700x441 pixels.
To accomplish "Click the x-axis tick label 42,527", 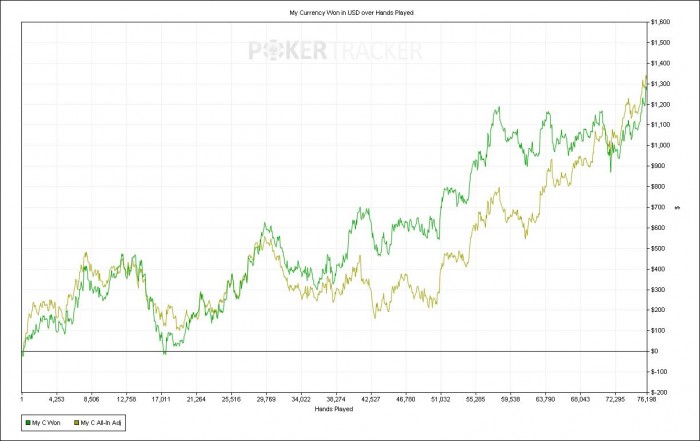I will pos(371,399).
